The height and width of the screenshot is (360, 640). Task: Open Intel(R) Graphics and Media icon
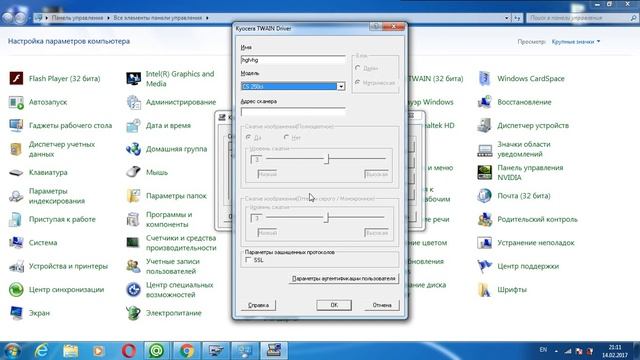(x=133, y=78)
